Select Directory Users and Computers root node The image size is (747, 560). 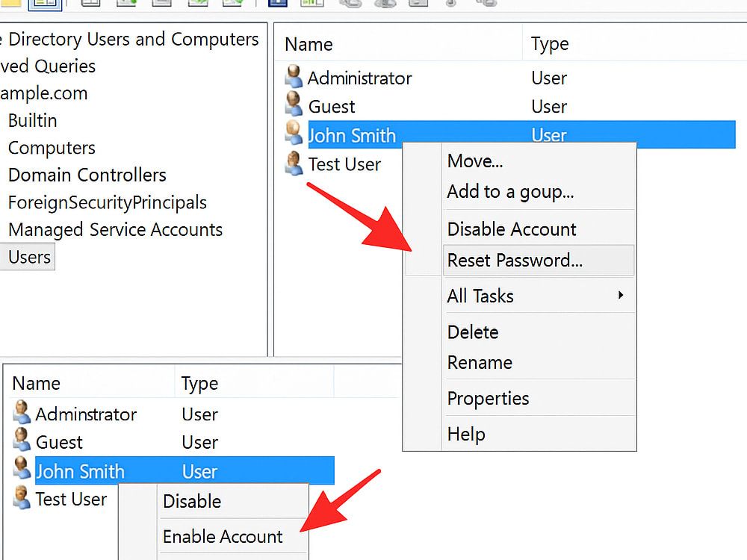pyautogui.click(x=129, y=39)
